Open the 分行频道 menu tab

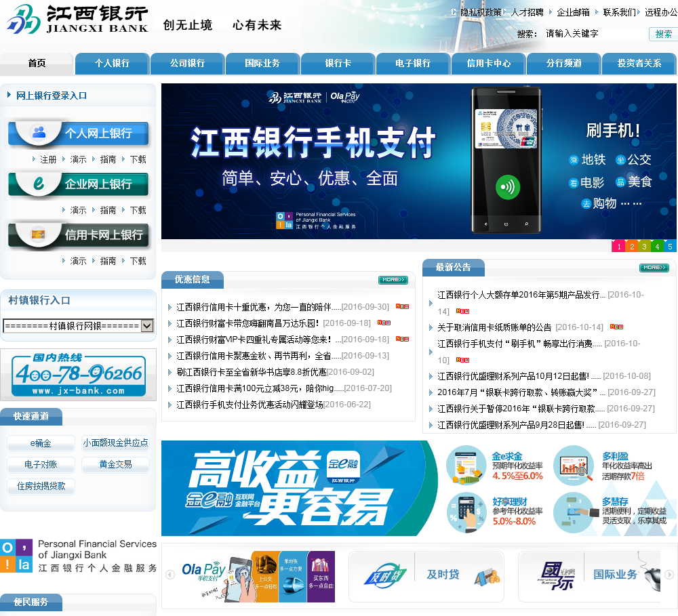pyautogui.click(x=564, y=63)
